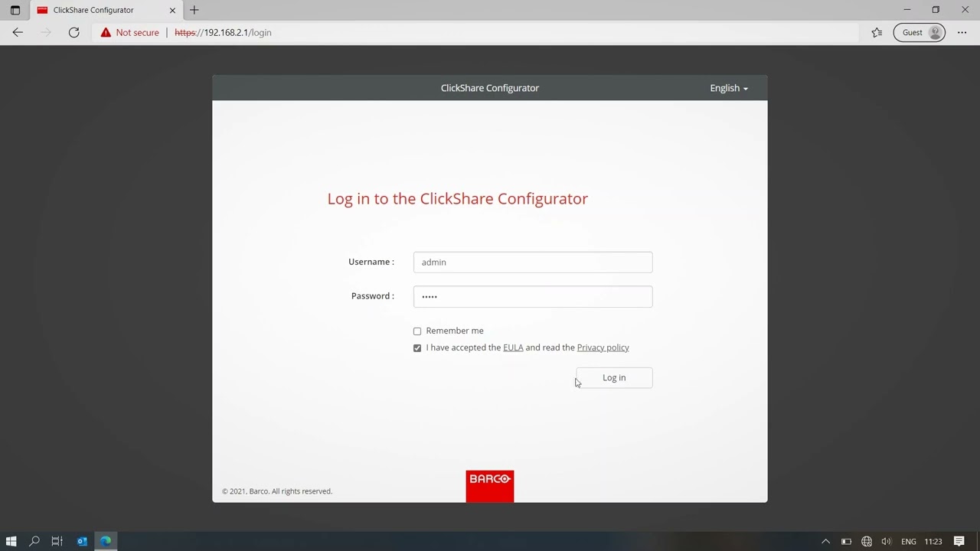980x551 pixels.
Task: Open the Privacy policy link
Action: click(603, 347)
